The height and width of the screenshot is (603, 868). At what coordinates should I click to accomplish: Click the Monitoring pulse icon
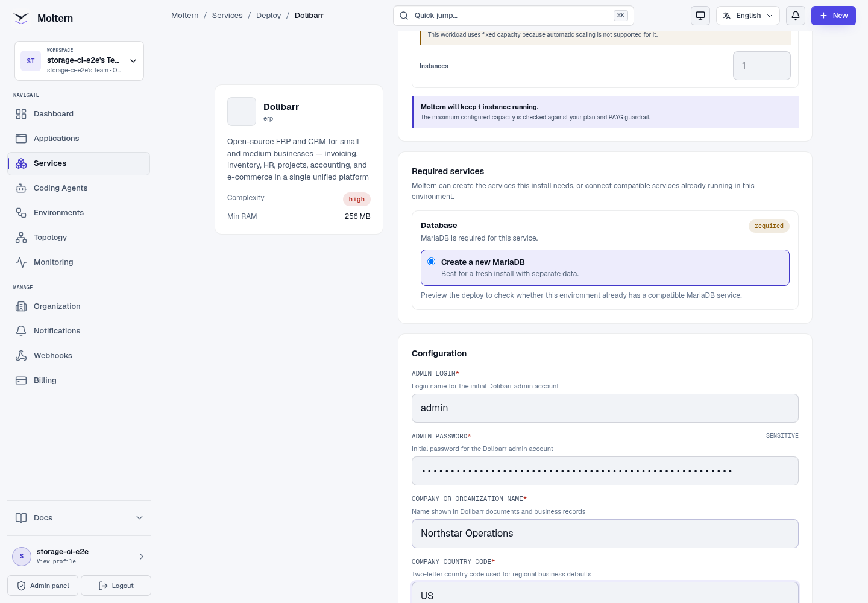[x=21, y=262]
